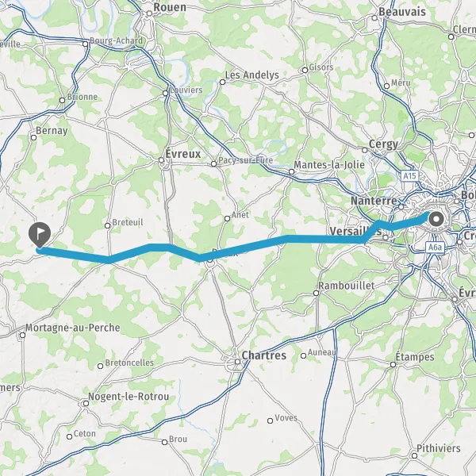Click the Mortagne-au-Perche town label
The image size is (476, 476).
(x=72, y=328)
